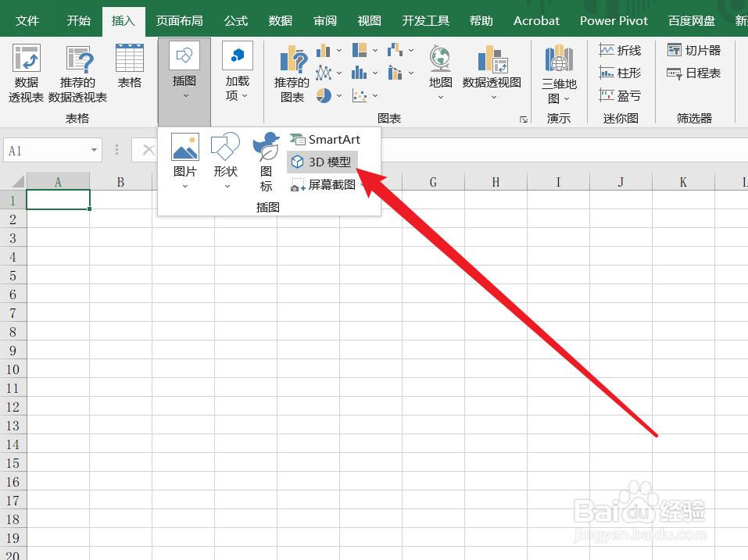This screenshot has width=748, height=560.
Task: Open Recommended PivotTables (推荐的数据透视表)
Action: [x=77, y=72]
